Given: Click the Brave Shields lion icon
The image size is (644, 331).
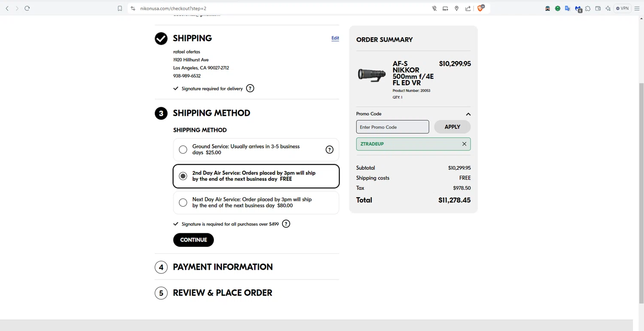Looking at the screenshot, I should pyautogui.click(x=480, y=8).
